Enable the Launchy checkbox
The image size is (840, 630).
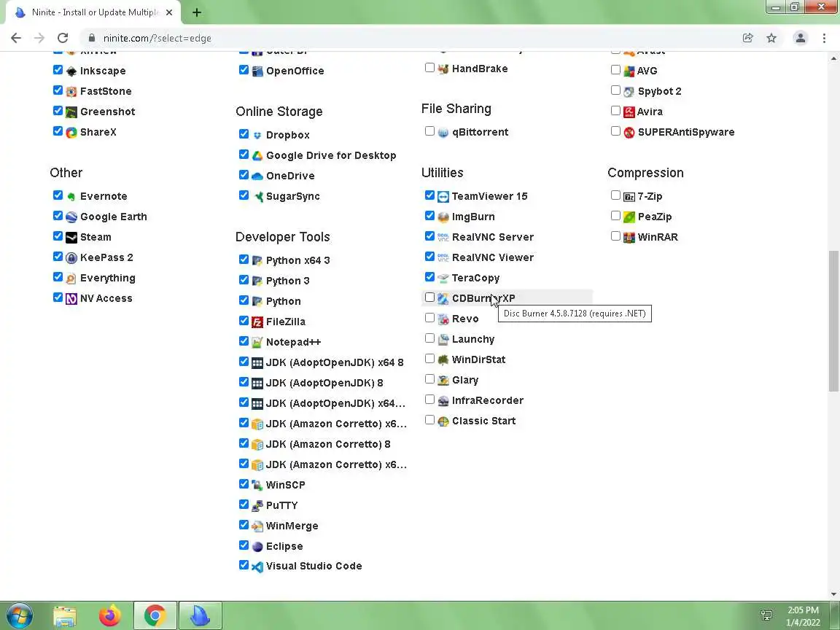[429, 338]
